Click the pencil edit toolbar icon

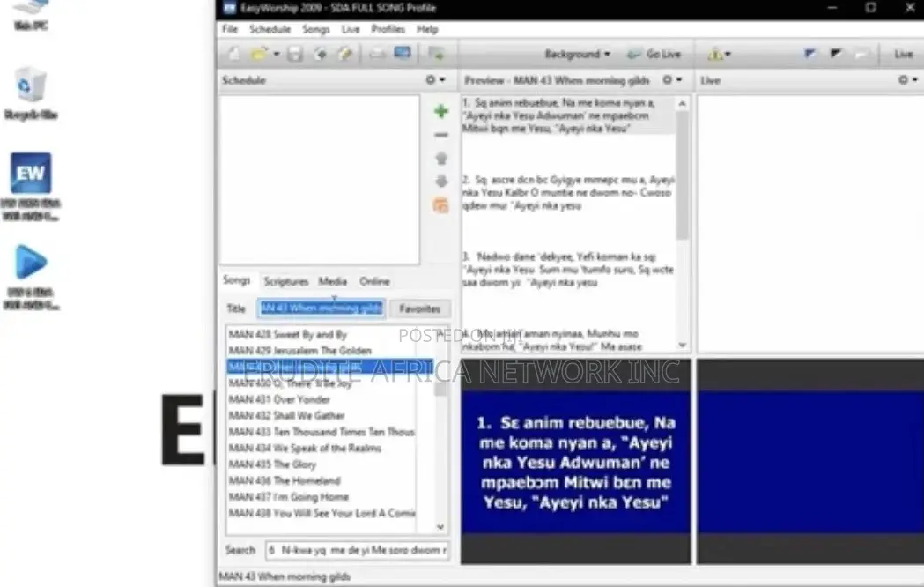[344, 55]
